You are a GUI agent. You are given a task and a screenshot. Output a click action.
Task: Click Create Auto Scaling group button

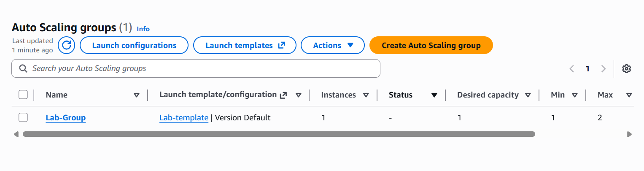[x=431, y=45]
